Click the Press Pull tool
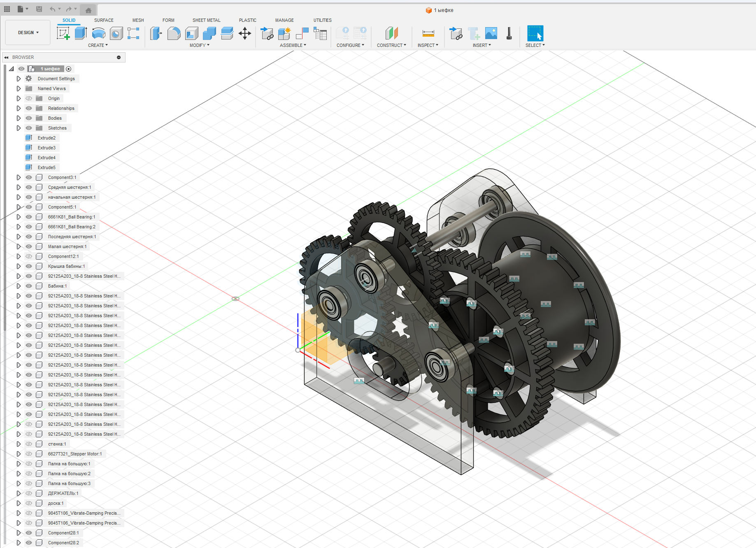The height and width of the screenshot is (548, 756). (x=156, y=33)
